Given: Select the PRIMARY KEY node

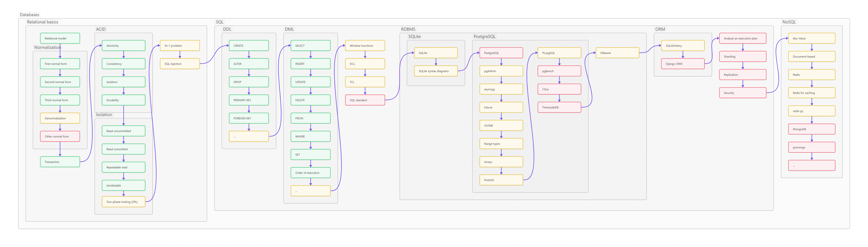Looking at the screenshot, I should pos(249,100).
